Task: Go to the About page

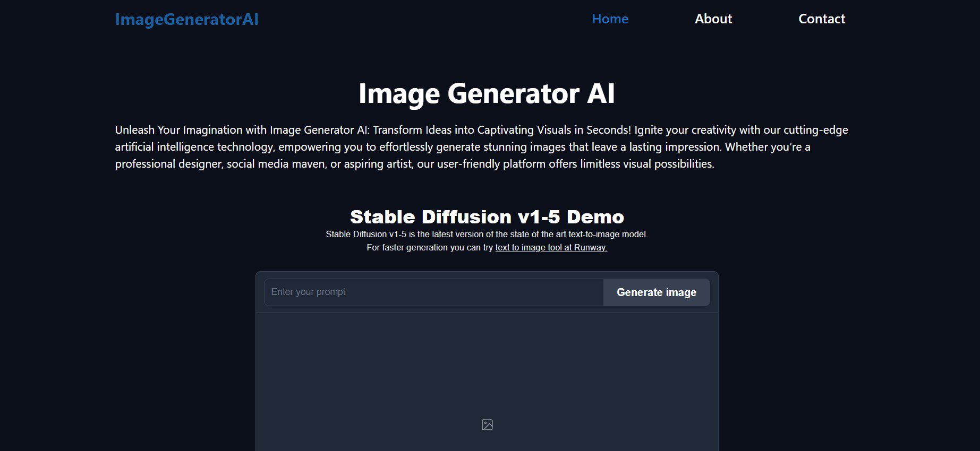Action: tap(713, 19)
